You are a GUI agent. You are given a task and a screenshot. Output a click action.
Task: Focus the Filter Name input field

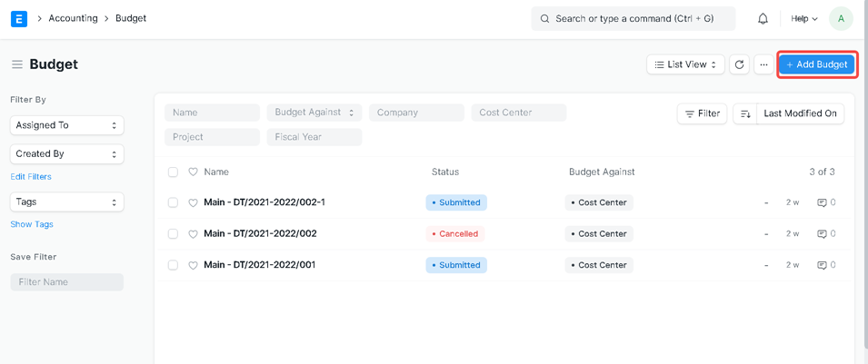coord(66,282)
